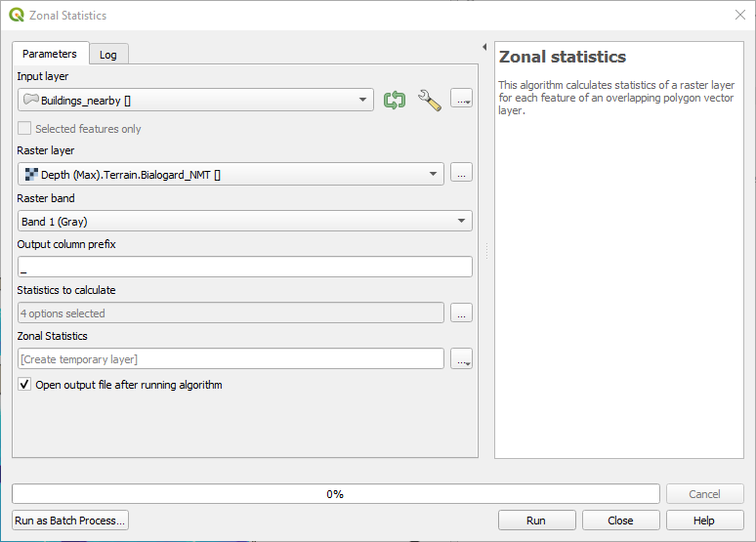This screenshot has height=542, width=756.
Task: Expand the Input layer dropdown
Action: point(362,100)
